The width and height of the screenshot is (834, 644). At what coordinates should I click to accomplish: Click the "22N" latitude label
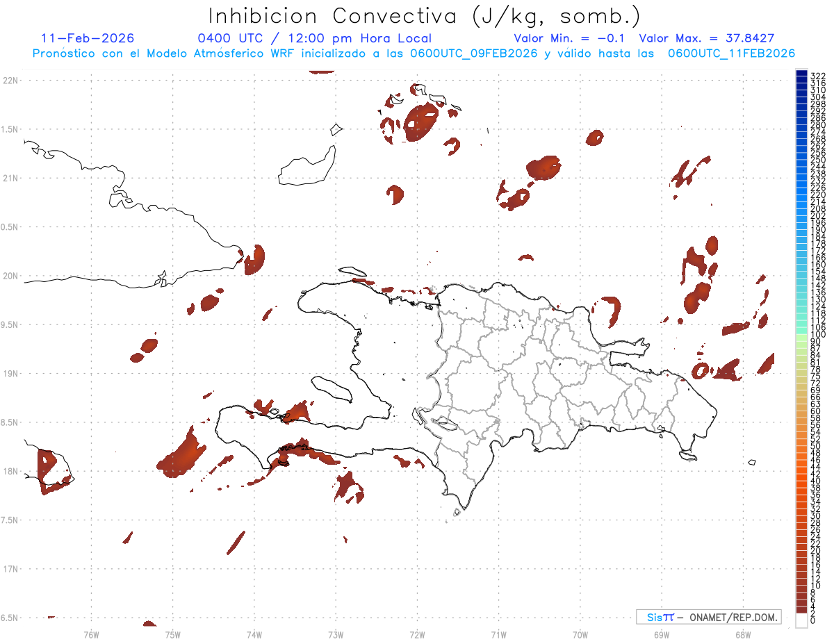10,80
